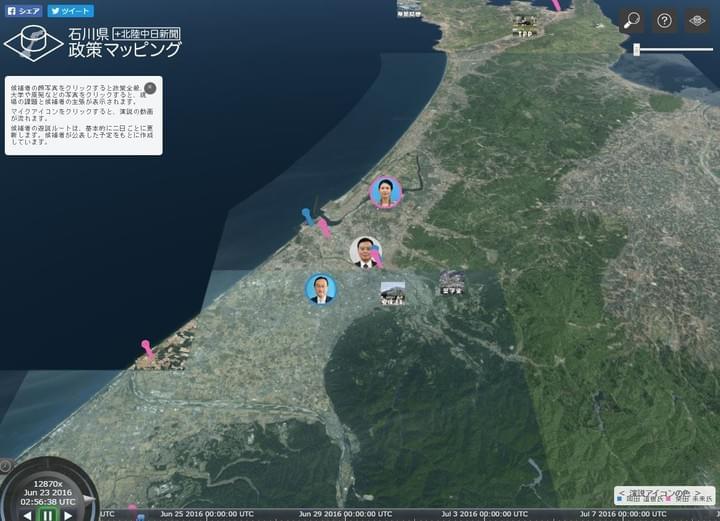This screenshot has width=720, height=521.
Task: Click the pink microphone pin near the harbor
Action: [x=324, y=228]
